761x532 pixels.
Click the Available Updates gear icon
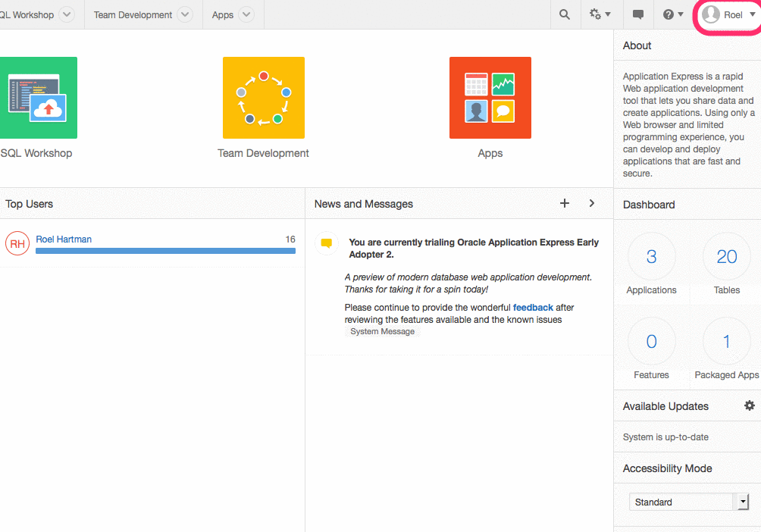point(750,405)
